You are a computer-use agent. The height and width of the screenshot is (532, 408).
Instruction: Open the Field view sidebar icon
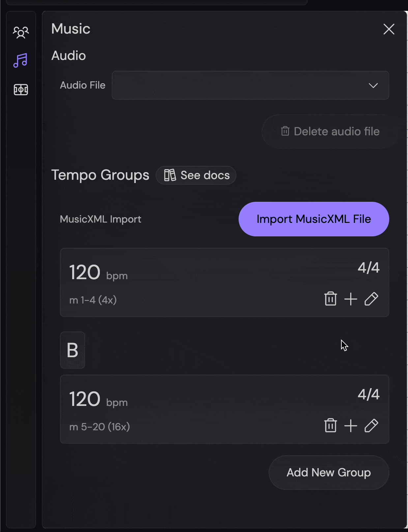click(x=20, y=89)
